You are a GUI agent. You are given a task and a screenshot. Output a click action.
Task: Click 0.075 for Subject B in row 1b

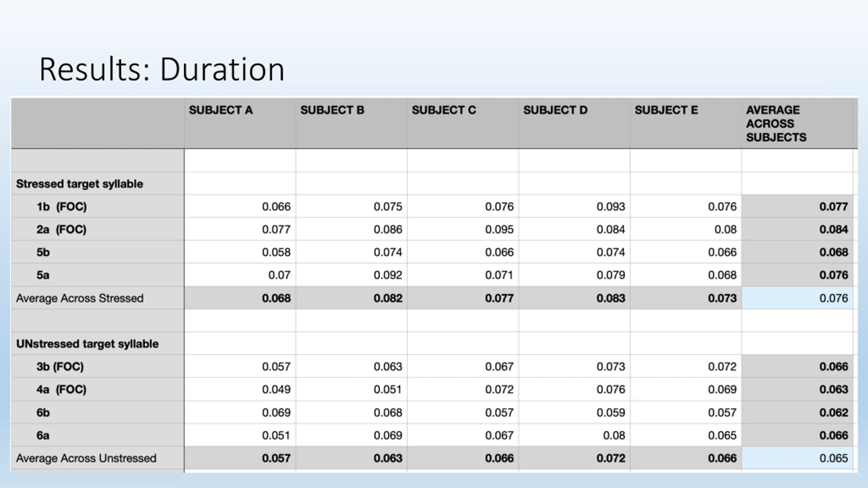point(388,207)
